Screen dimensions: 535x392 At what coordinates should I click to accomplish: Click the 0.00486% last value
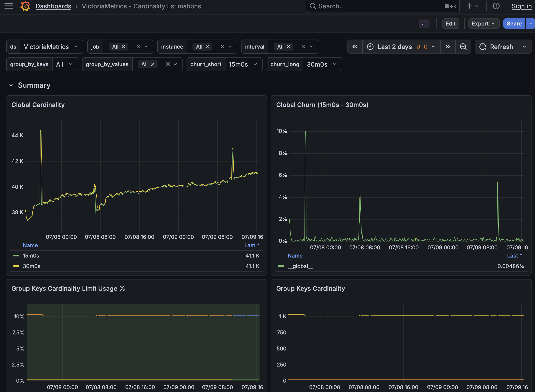click(x=511, y=266)
